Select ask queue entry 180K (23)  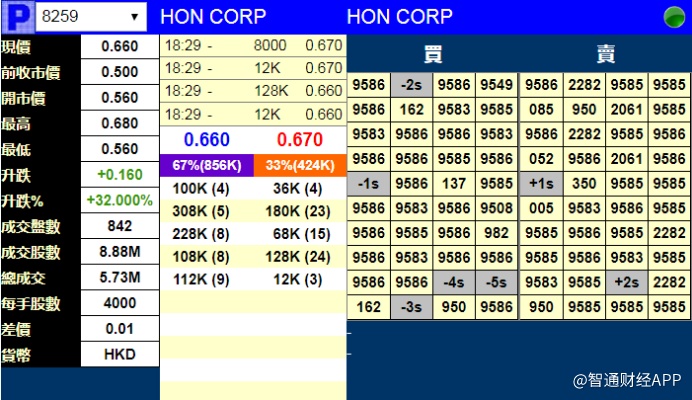click(x=297, y=211)
